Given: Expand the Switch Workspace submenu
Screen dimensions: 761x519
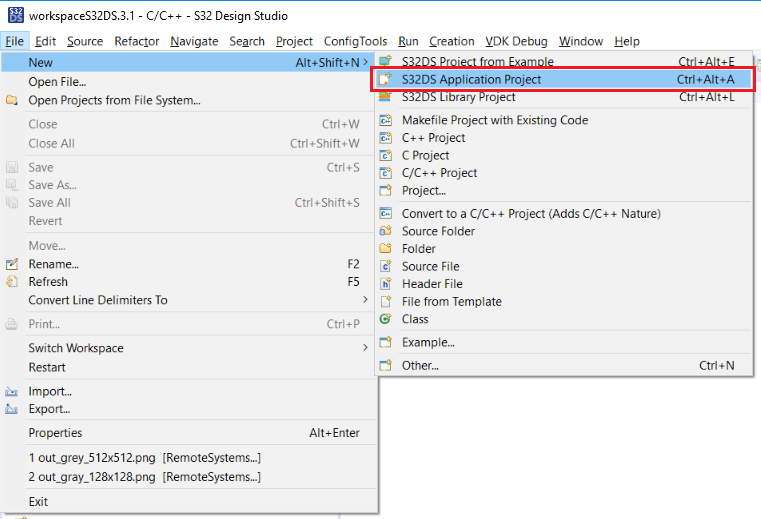Looking at the screenshot, I should 365,348.
